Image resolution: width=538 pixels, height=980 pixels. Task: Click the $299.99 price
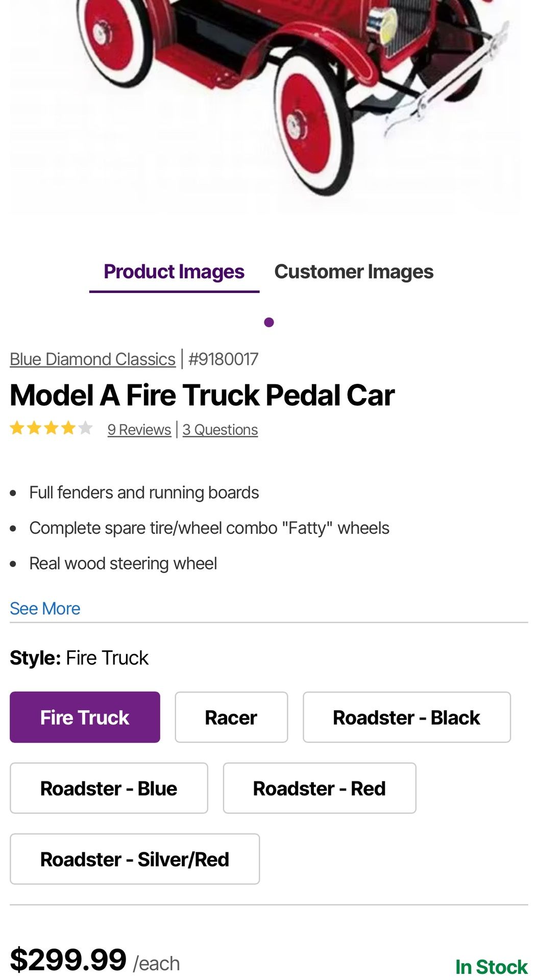coord(68,960)
